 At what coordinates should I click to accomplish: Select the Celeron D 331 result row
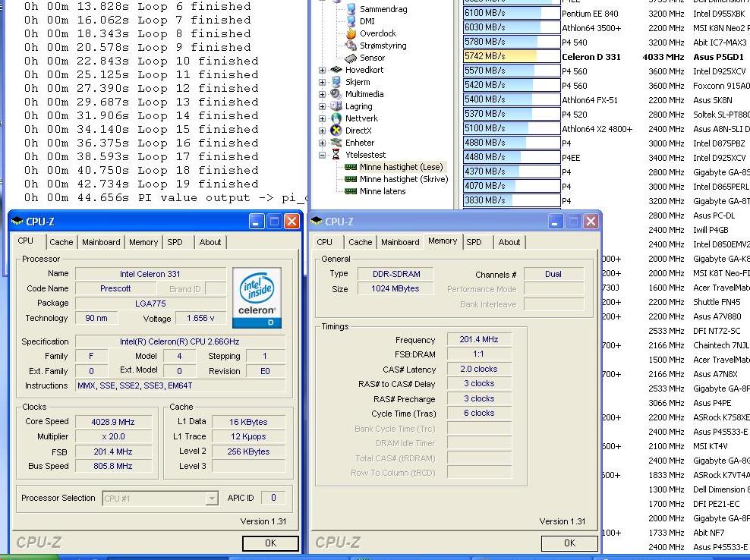pos(606,56)
